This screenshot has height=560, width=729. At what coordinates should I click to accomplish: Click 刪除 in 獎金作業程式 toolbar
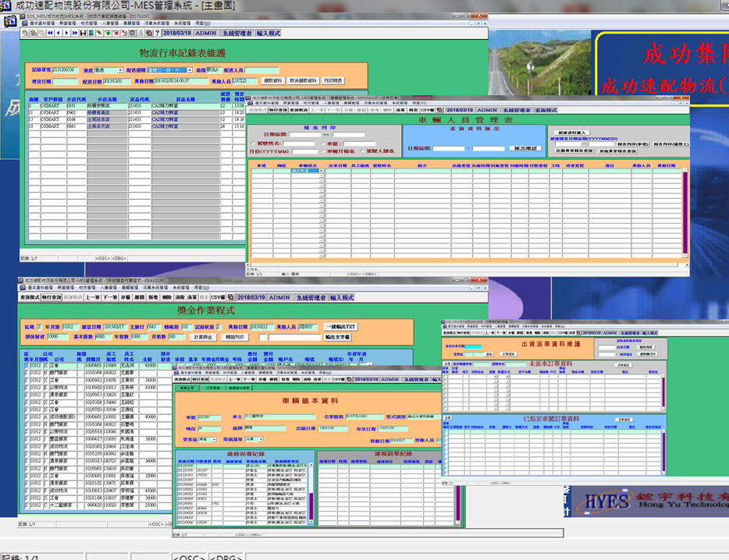[x=166, y=297]
